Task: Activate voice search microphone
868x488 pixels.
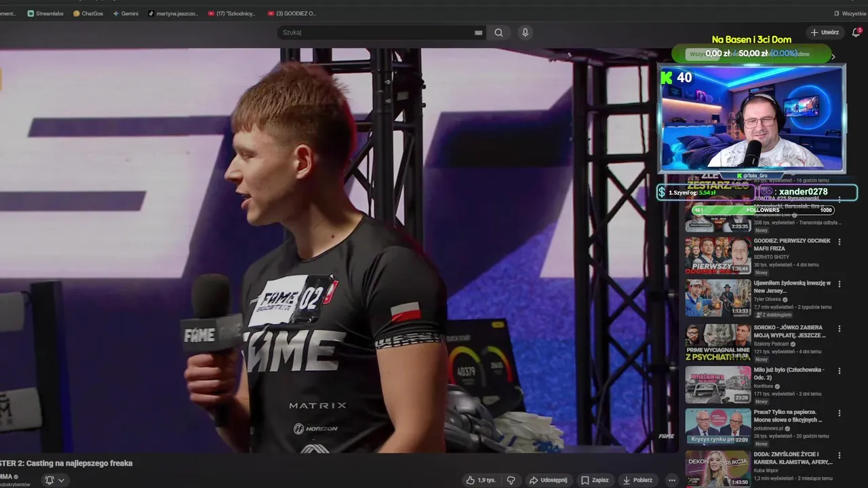Action: pyautogui.click(x=525, y=33)
